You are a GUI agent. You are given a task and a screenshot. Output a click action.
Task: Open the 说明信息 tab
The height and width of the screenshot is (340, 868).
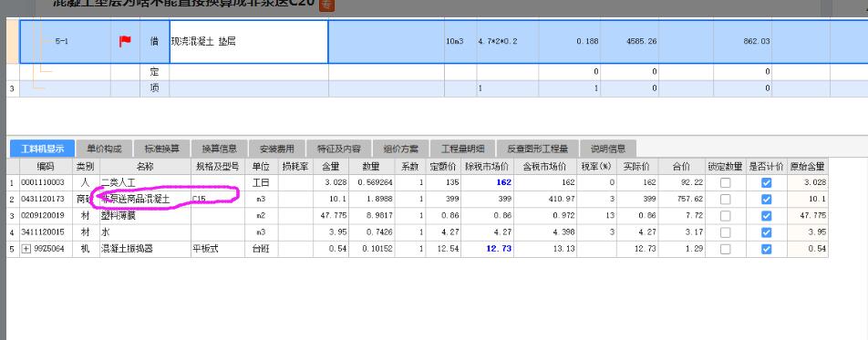coord(608,149)
